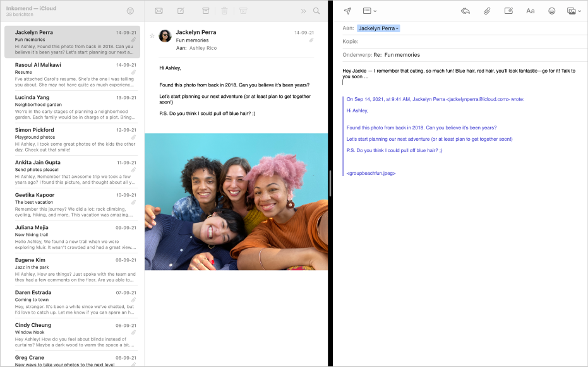Open Cindy Cheung's Window Nook email
Screen dimensions: 588x368
click(x=73, y=335)
